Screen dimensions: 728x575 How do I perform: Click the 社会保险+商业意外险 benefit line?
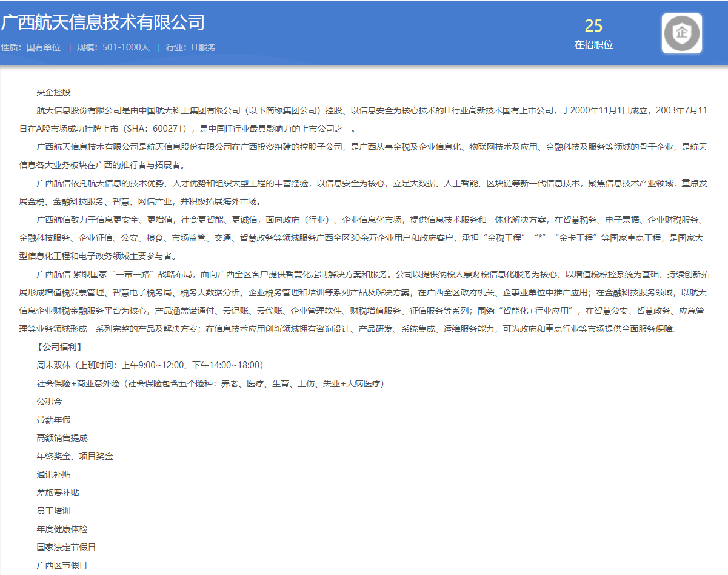(210, 383)
